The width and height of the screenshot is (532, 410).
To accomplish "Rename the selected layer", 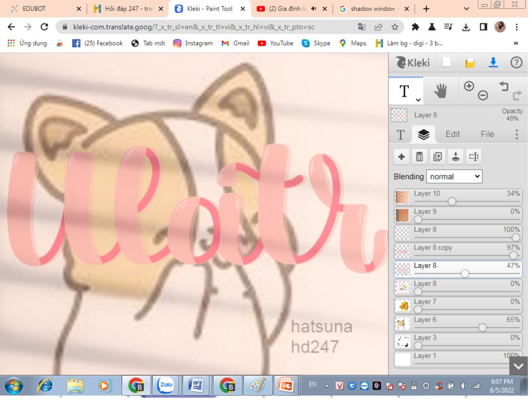I will (x=474, y=157).
